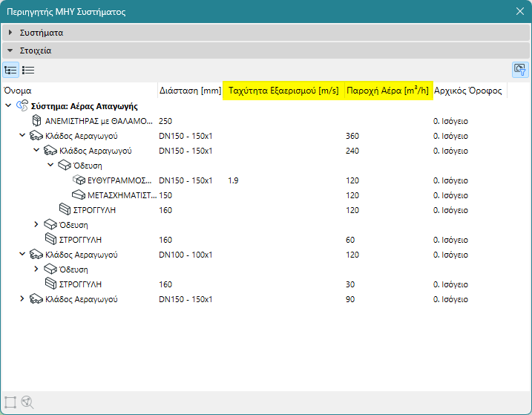This screenshot has width=532, height=415.
Task: Click 0. Ισόγειο in bottom Κλάδος row
Action: pyautogui.click(x=450, y=299)
